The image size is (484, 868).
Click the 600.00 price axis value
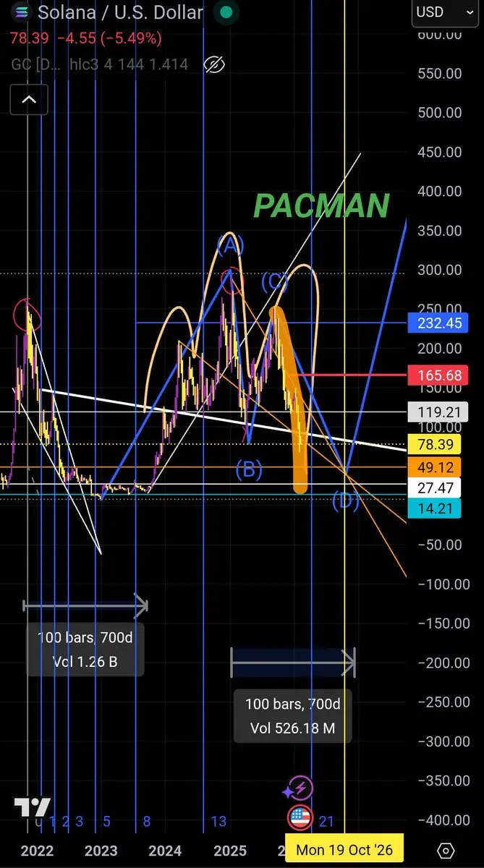[x=441, y=34]
